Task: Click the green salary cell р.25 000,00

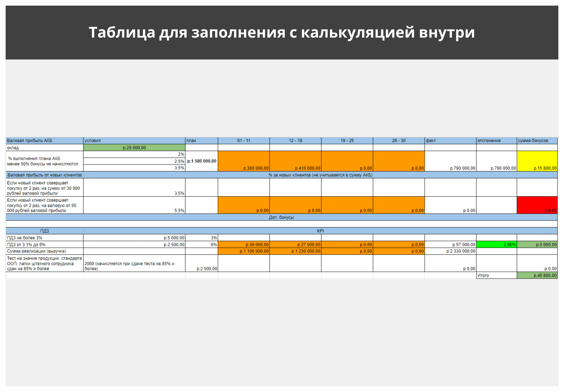Action: [134, 148]
